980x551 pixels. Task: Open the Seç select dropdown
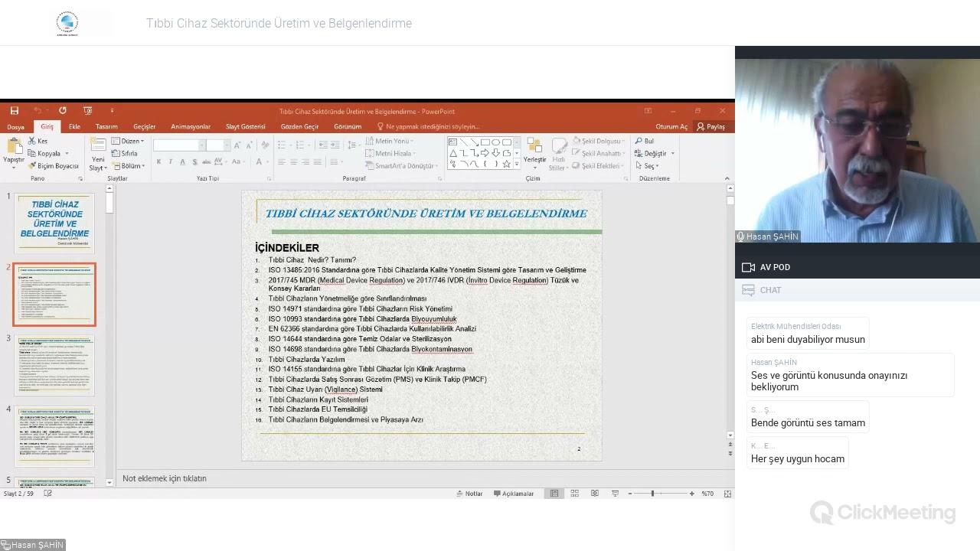tap(646, 165)
